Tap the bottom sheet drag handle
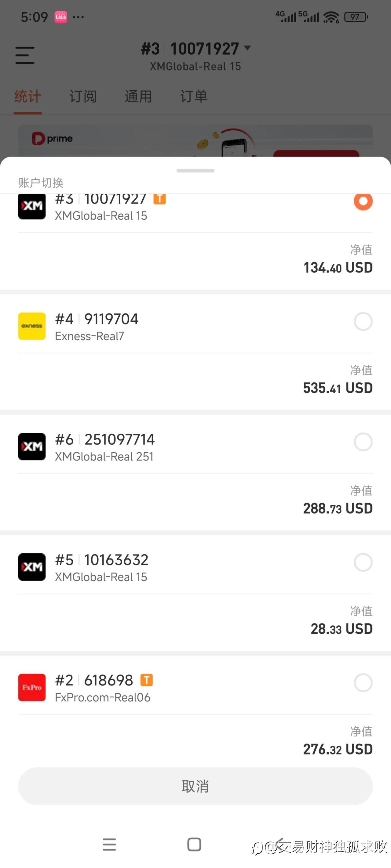The image size is (391, 868). click(x=195, y=171)
